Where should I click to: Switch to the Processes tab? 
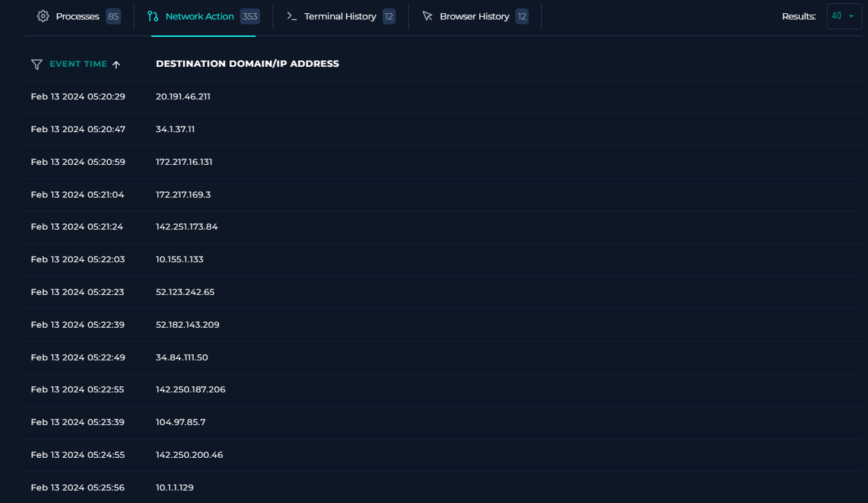pos(77,16)
